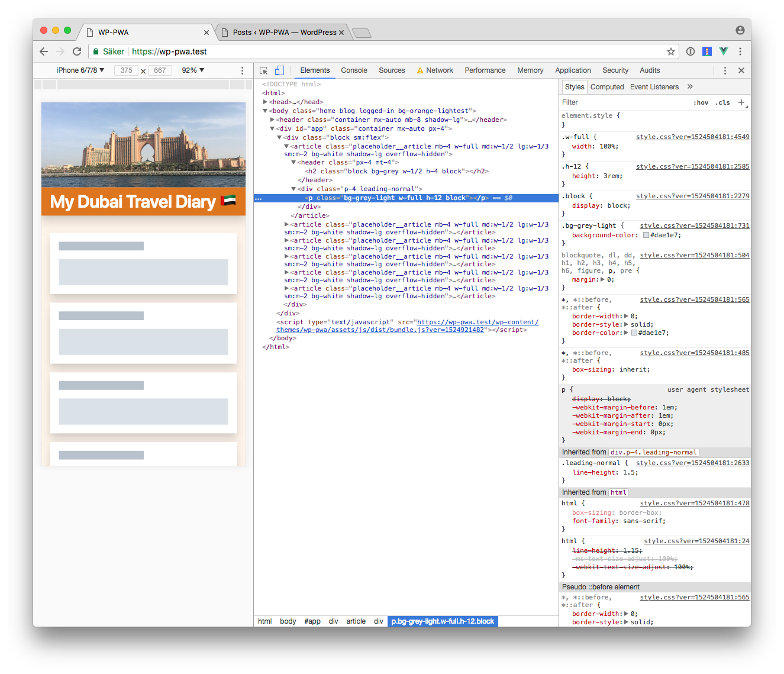Open style.css link for .h-12 rule

[x=692, y=166]
